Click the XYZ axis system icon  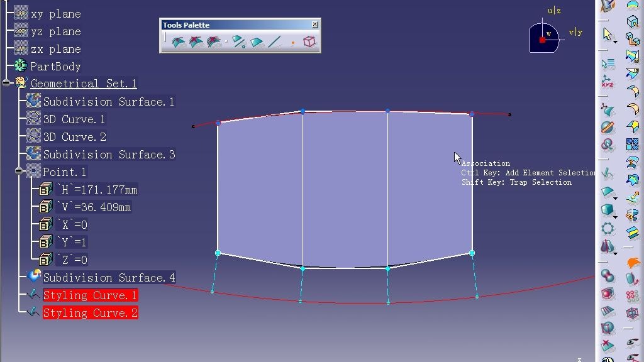(x=608, y=81)
